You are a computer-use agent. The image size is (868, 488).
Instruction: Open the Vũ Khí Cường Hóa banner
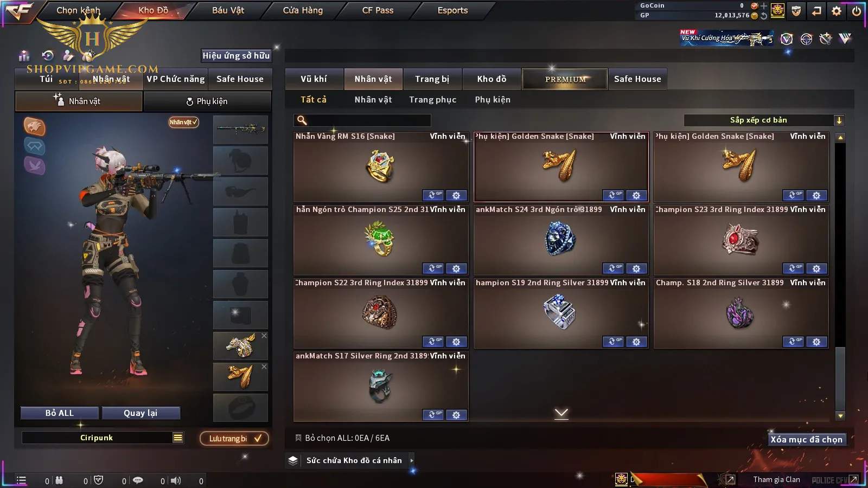(727, 38)
